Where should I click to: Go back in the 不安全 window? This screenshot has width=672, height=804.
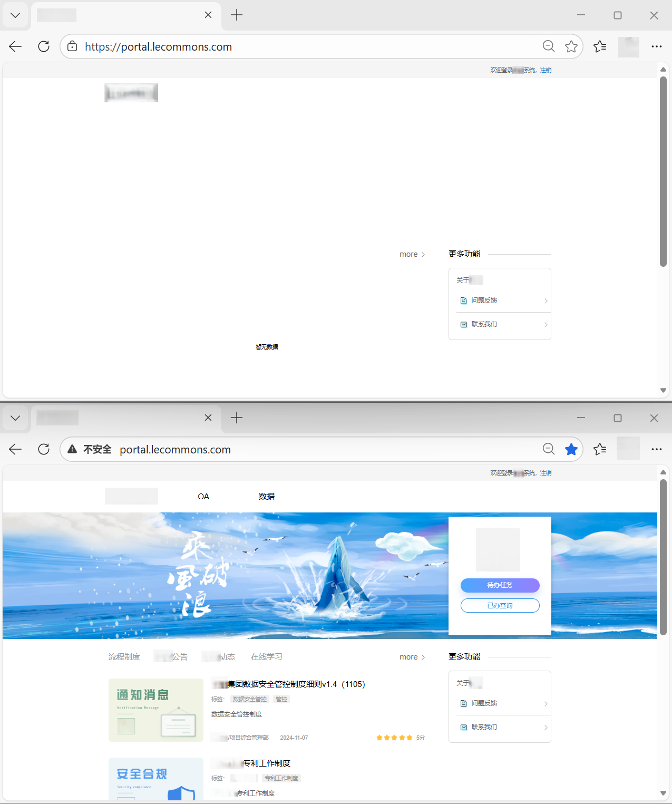point(15,449)
